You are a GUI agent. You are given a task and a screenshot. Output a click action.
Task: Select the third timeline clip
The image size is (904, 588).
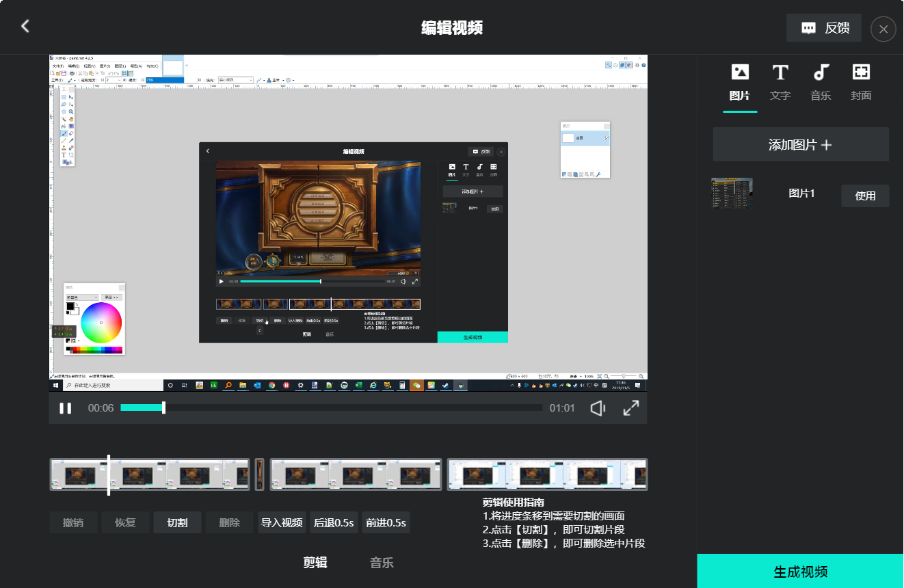pyautogui.click(x=356, y=475)
